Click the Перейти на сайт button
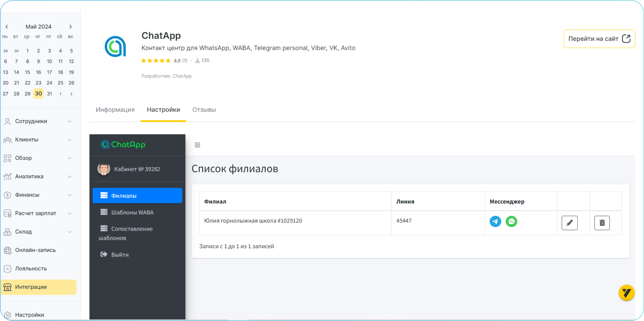644x321 pixels. pos(599,39)
